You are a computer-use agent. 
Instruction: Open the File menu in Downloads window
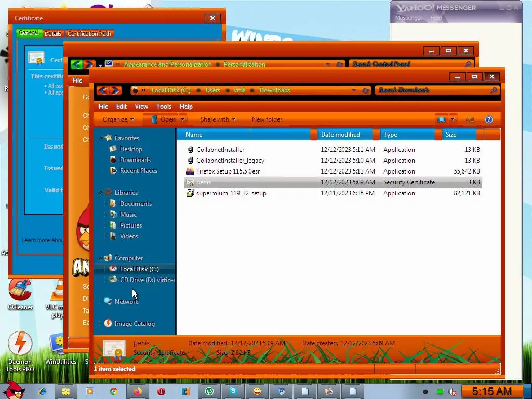coord(103,106)
